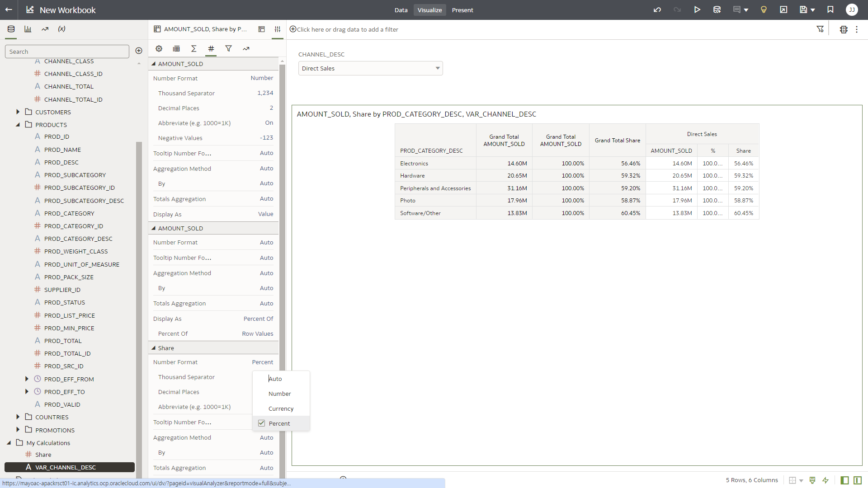Expand the CUSTOMERS folder
868x488 pixels.
tap(18, 112)
